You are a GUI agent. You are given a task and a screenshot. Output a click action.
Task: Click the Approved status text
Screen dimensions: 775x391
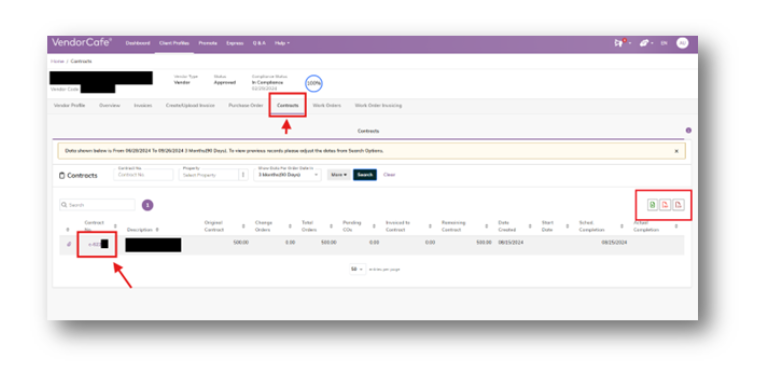[224, 83]
